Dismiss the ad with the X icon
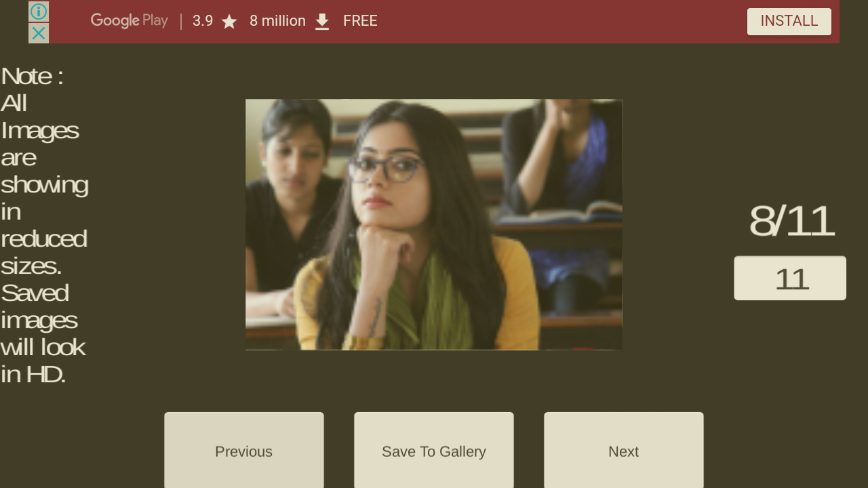This screenshot has width=868, height=488. [39, 33]
